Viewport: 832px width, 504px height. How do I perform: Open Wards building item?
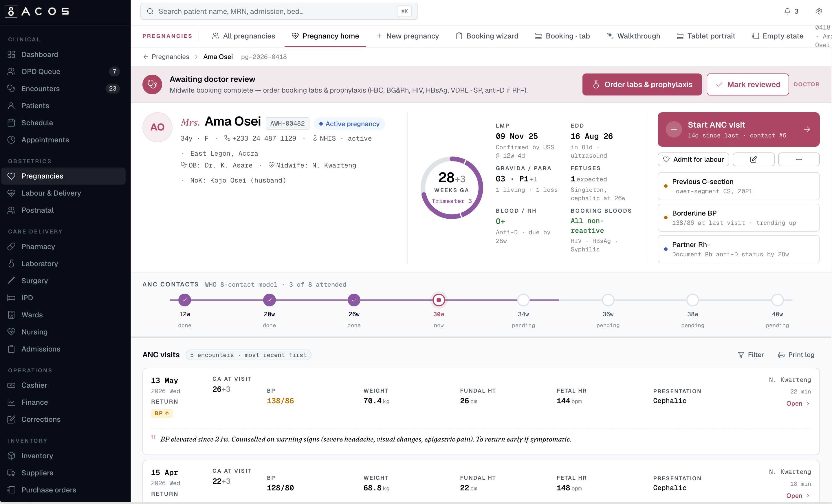coord(63,315)
